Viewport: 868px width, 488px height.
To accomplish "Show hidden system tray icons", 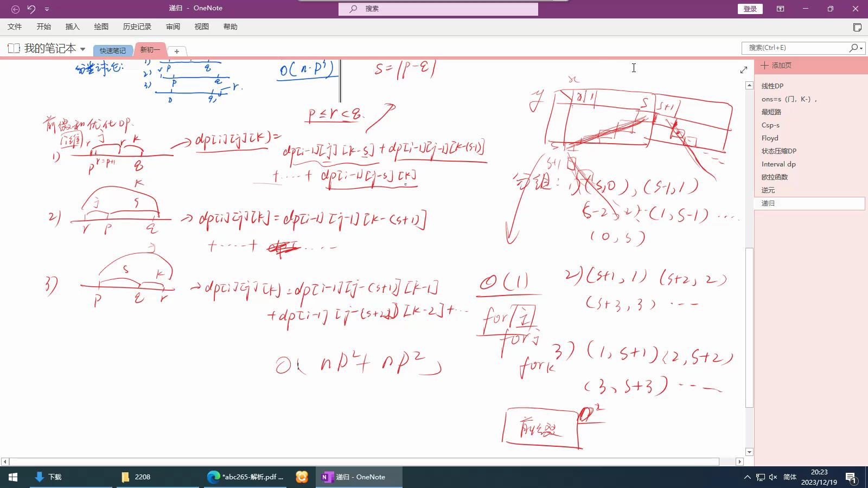I will click(747, 477).
